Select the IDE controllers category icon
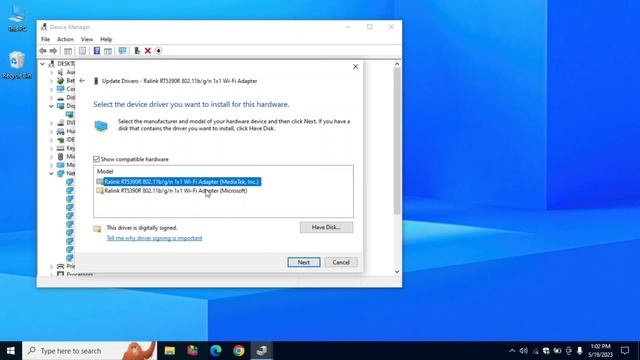640x360 pixels. pyautogui.click(x=60, y=140)
